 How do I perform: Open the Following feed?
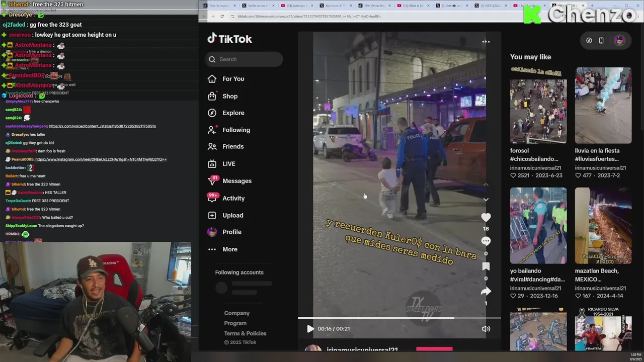coord(236,130)
